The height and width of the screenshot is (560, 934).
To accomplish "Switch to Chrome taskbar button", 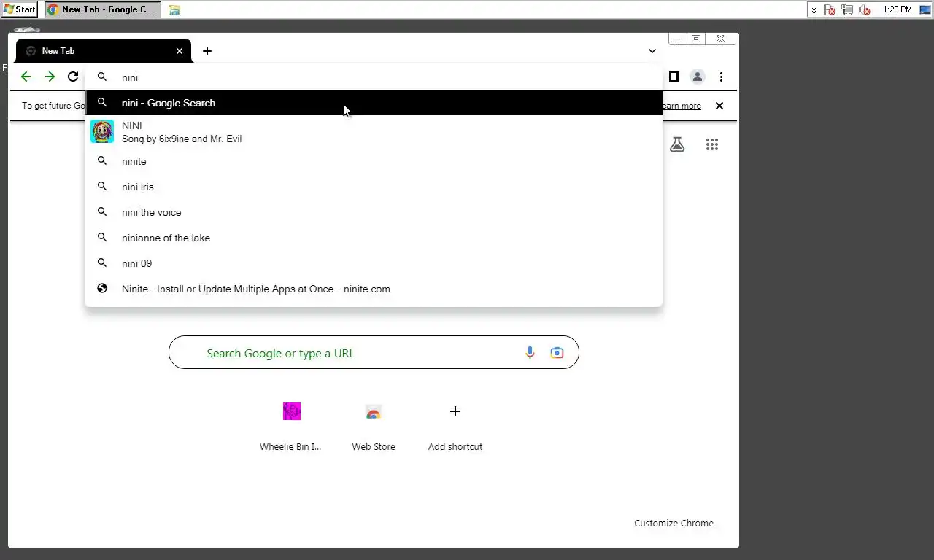I will (x=103, y=9).
